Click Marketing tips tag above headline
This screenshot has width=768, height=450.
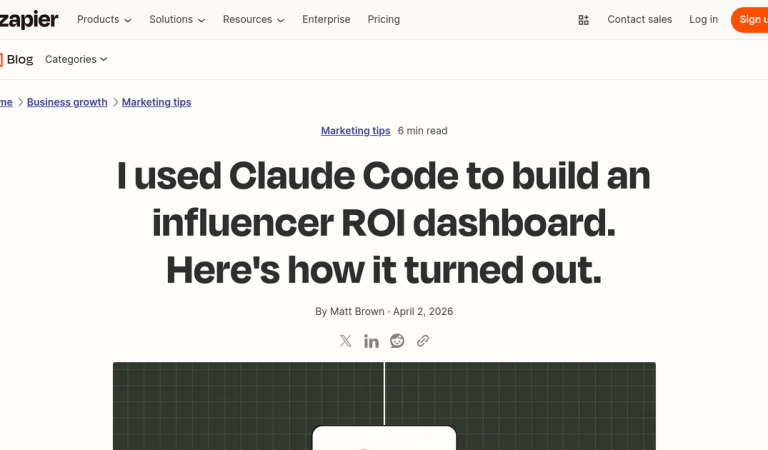tap(356, 131)
